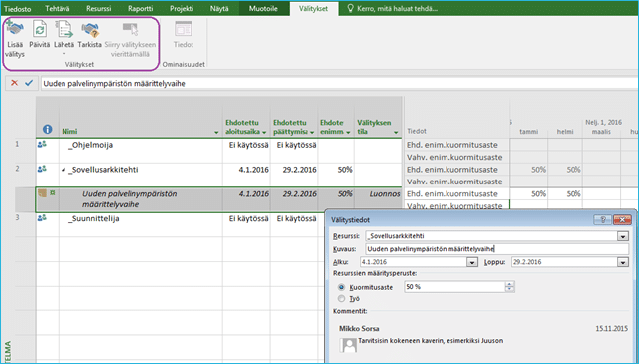639x364 pixels.
Task: Open Ehdote enimm column dropdown
Action: pos(348,132)
